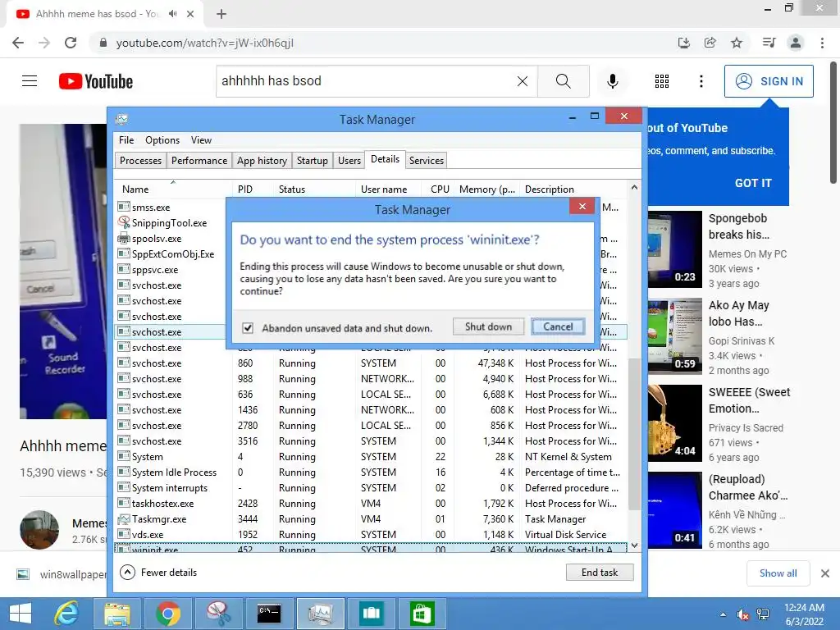Click SIGN IN on YouTube
840x630 pixels.
[769, 81]
